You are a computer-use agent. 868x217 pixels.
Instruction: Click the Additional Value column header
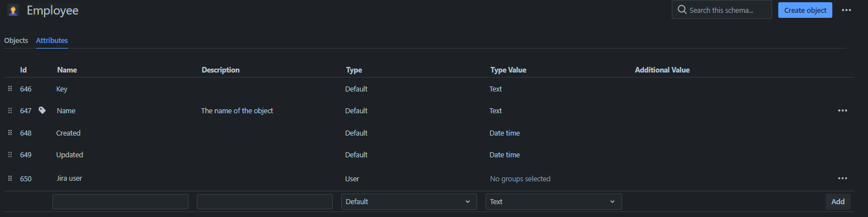(662, 70)
